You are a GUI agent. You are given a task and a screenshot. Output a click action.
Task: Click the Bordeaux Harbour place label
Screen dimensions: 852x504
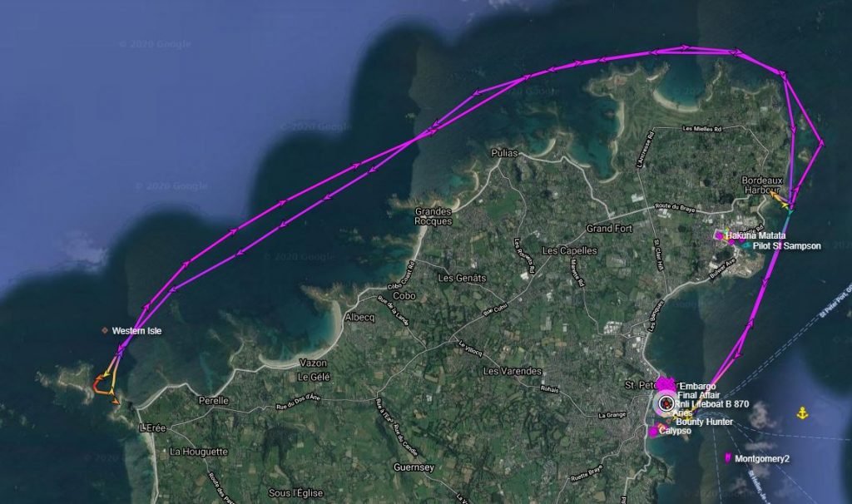[762, 185]
